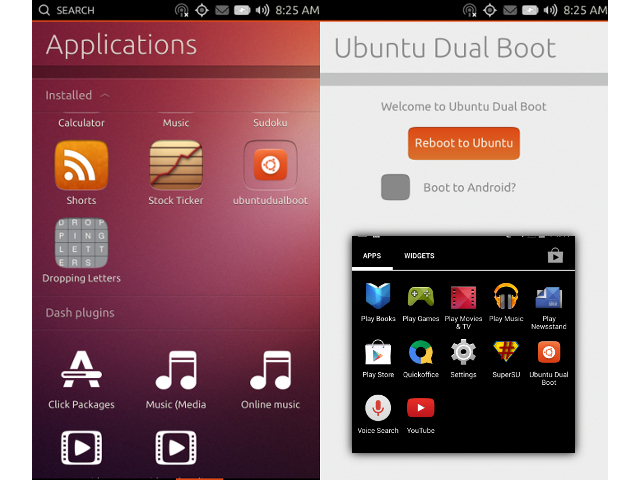Open the Play Store app icon
This screenshot has height=480, width=640.
(x=378, y=352)
